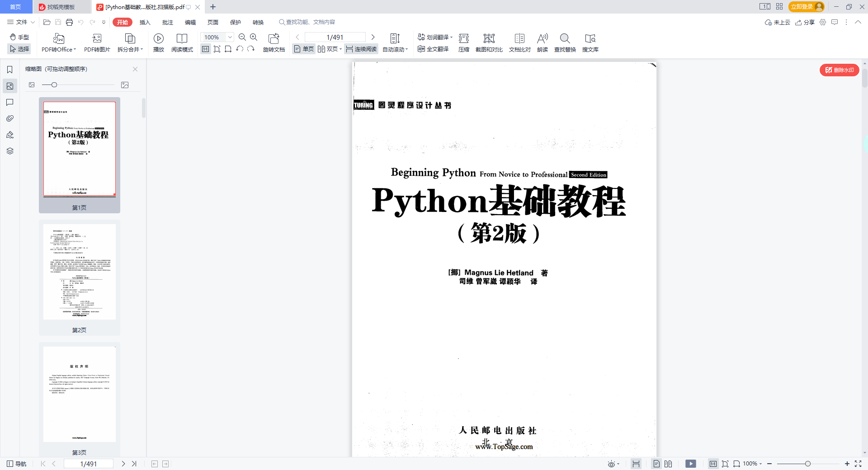
Task: Open the 文件 menu dropdown
Action: click(x=21, y=22)
